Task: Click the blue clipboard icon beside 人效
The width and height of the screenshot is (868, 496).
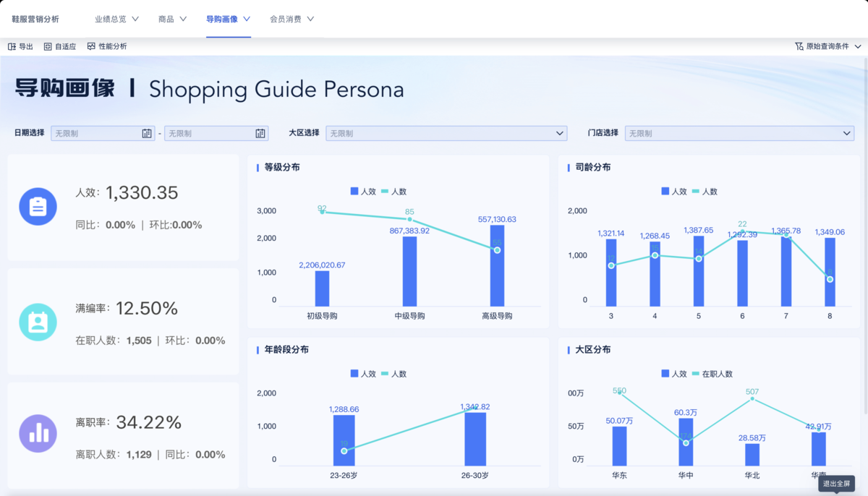Action: pos(38,207)
